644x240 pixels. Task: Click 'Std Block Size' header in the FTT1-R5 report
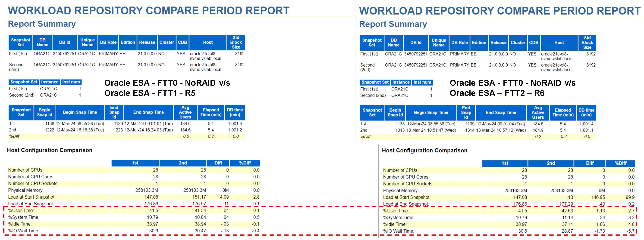[x=236, y=43]
